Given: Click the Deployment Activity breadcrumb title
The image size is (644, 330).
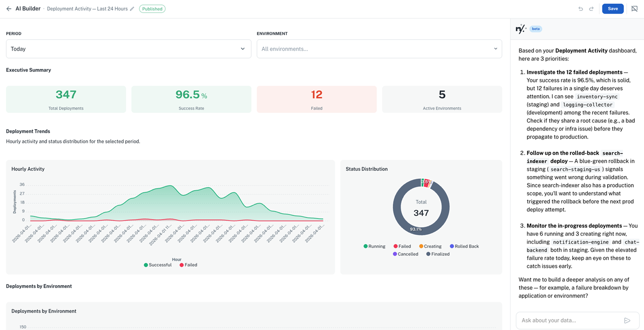Looking at the screenshot, I should pos(87,9).
